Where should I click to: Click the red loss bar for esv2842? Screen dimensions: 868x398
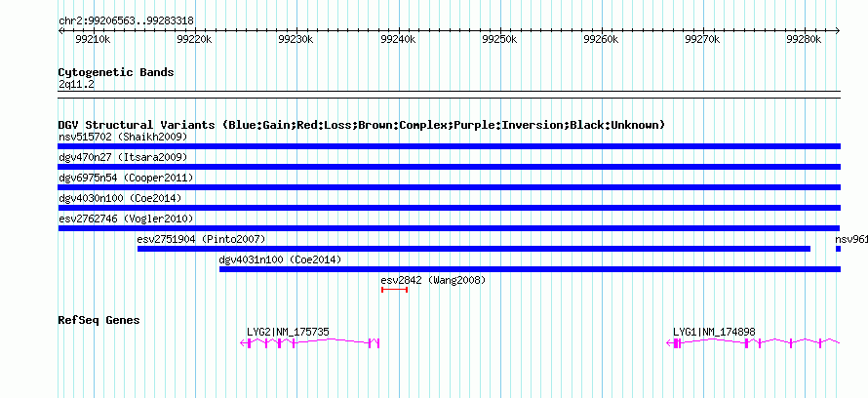[x=395, y=290]
